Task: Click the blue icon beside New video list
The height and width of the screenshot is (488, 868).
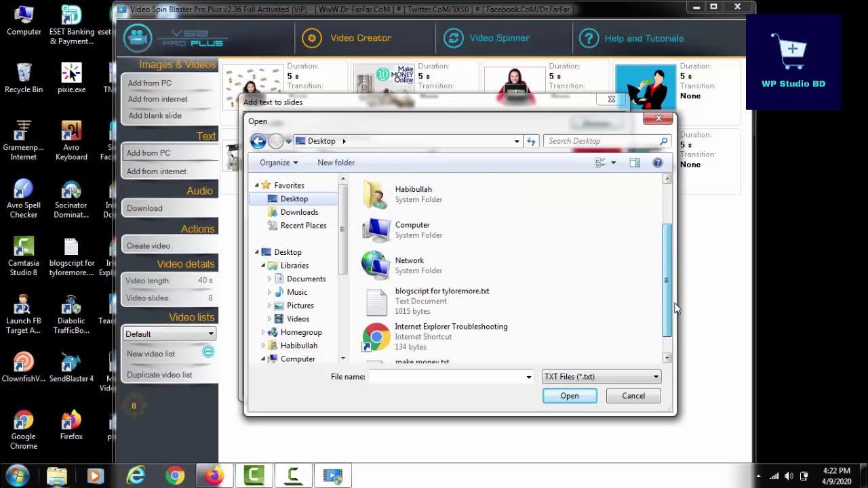Action: [x=208, y=351]
